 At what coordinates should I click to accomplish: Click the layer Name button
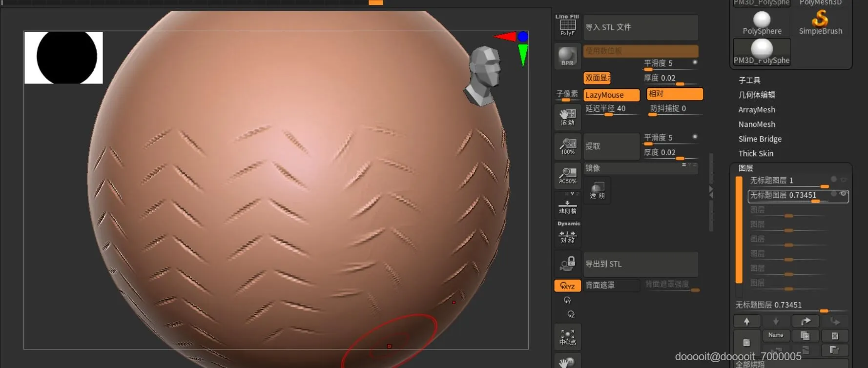(776, 335)
